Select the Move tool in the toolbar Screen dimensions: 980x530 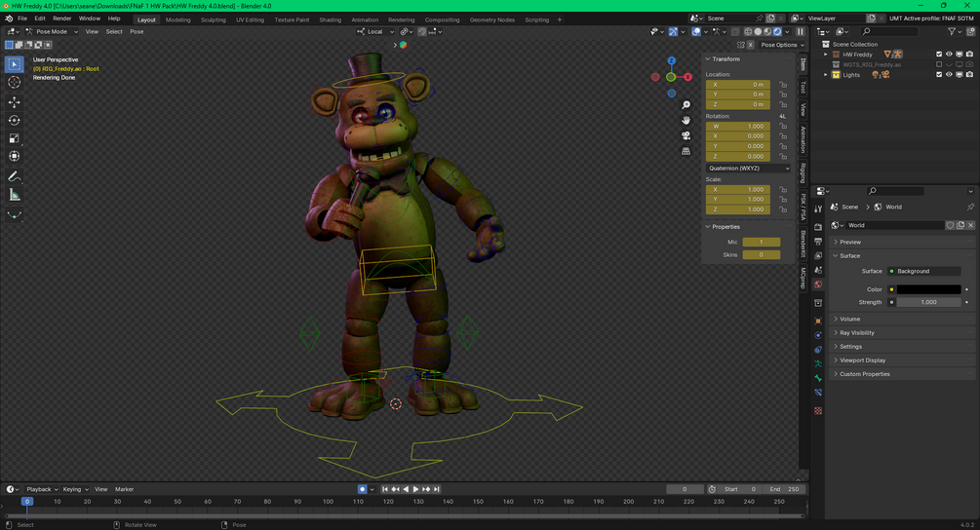point(15,102)
